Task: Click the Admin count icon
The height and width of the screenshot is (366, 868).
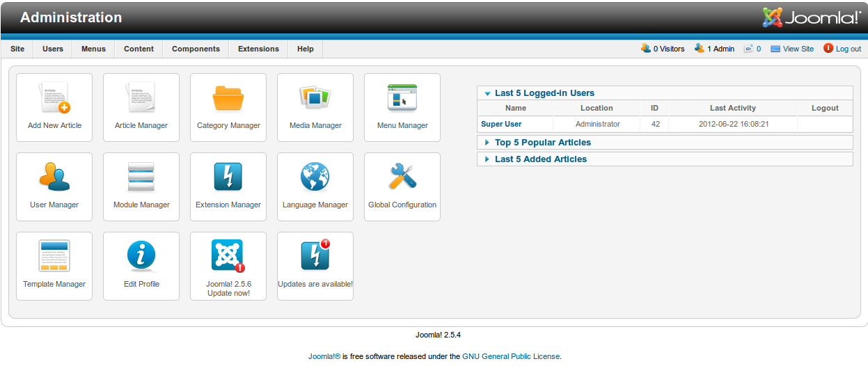Action: pos(700,49)
